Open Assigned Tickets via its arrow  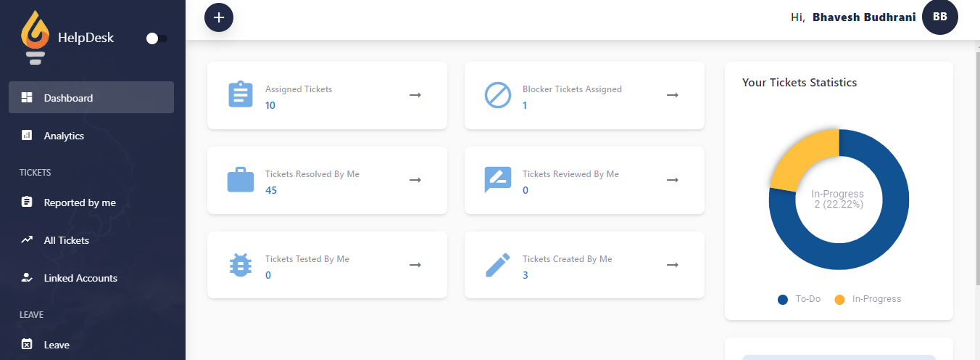(x=415, y=95)
